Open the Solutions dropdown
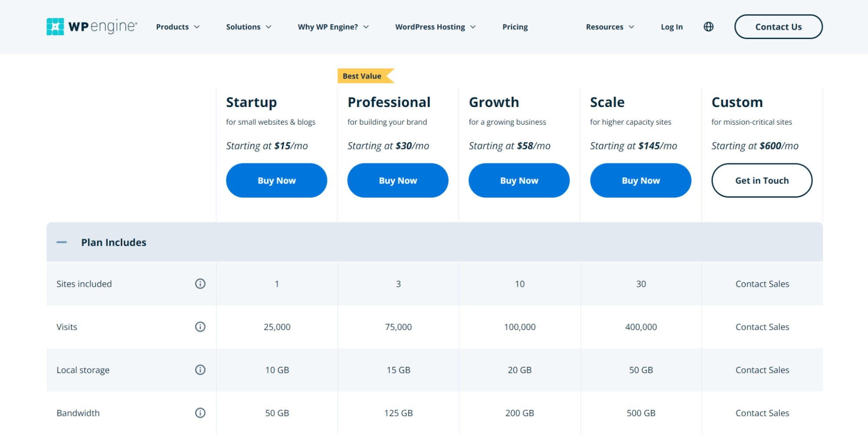The image size is (868, 435). 248,27
